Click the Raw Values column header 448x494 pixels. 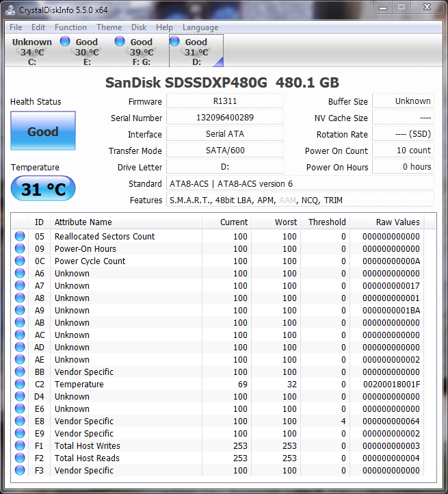point(397,222)
